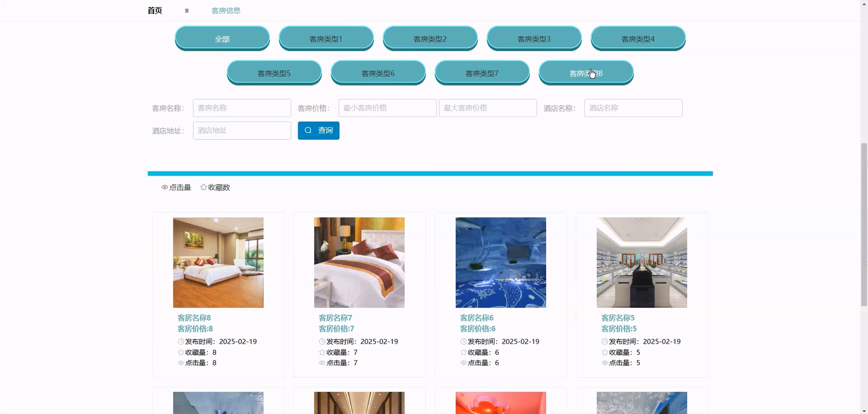Open the 客房信息 tab
The width and height of the screenshot is (868, 414).
tap(226, 11)
